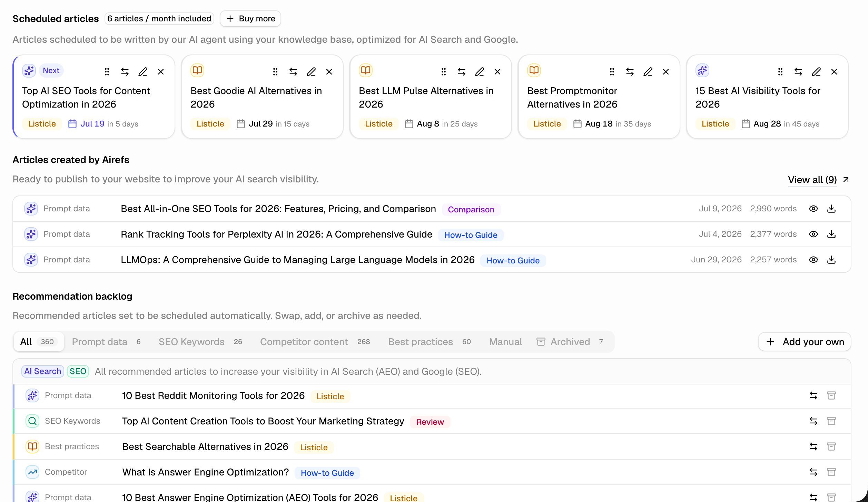The image size is (868, 502).
Task: Remove 15 Best AI Visibility Tools from schedule
Action: (834, 72)
